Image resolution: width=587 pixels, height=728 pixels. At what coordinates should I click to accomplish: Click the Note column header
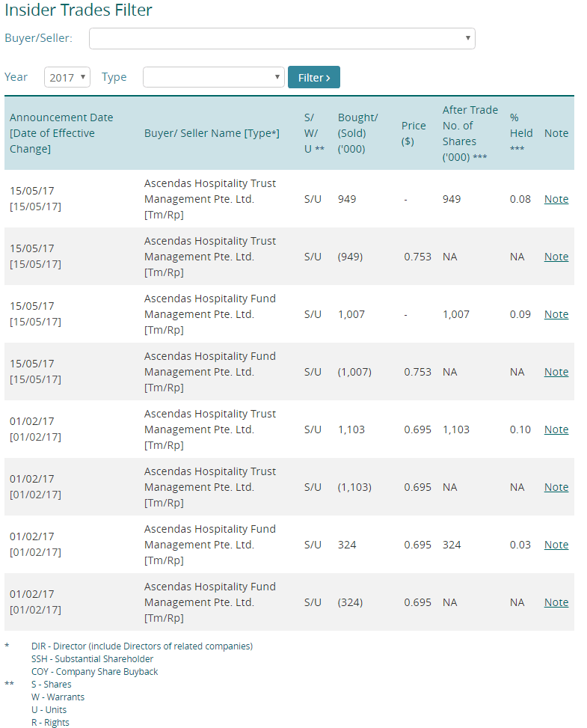point(556,133)
